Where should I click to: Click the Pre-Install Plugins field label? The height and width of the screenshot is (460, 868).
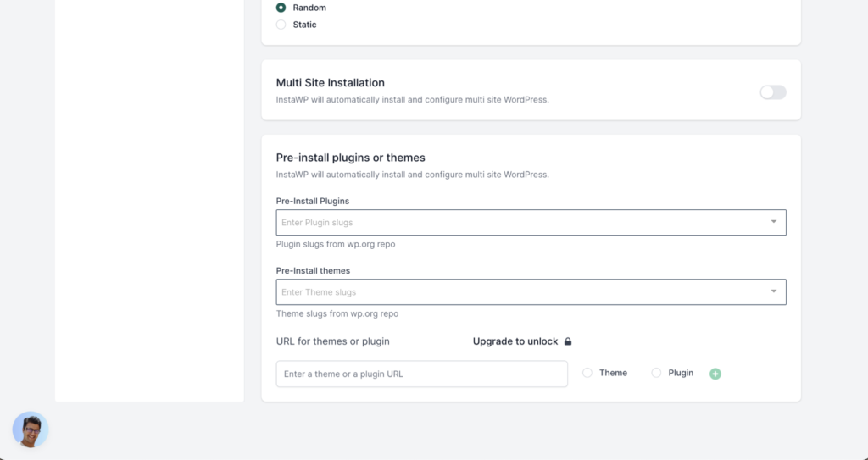(x=313, y=201)
